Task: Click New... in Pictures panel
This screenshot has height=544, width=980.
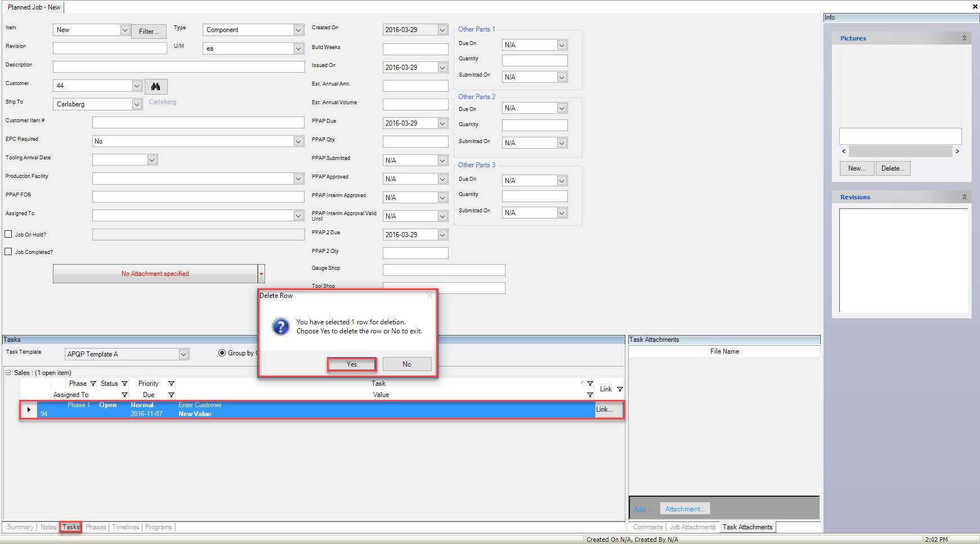Action: [857, 168]
